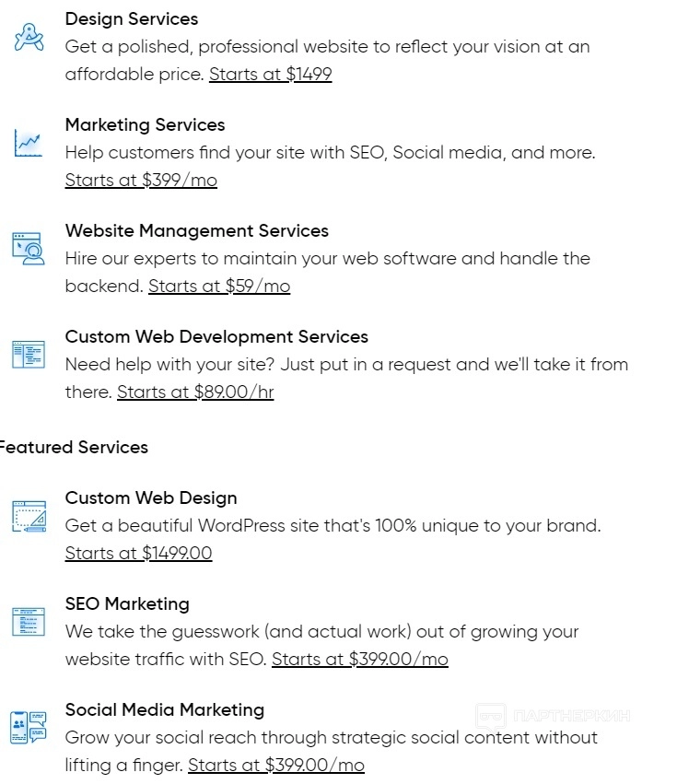Follow the "Starts at $399/mo" link

(x=141, y=181)
